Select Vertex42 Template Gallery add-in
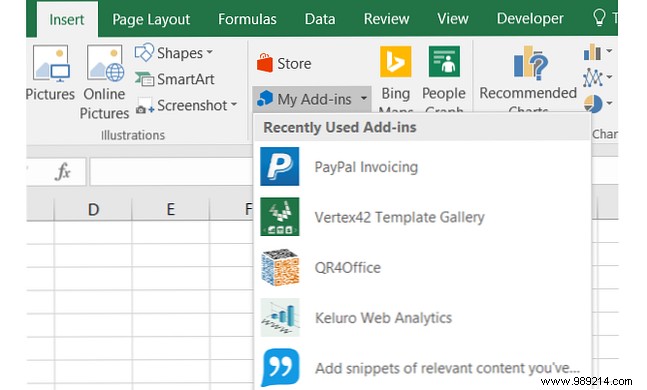 coord(423,217)
